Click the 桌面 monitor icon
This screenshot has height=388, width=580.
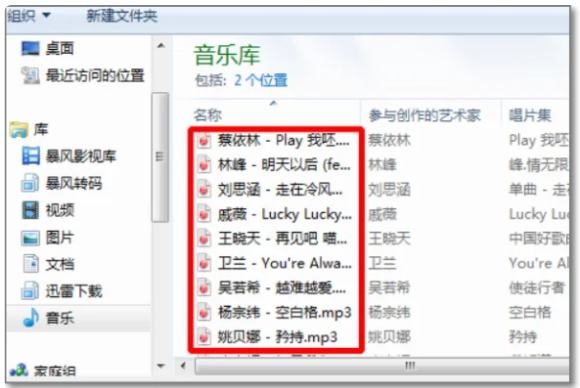click(30, 48)
